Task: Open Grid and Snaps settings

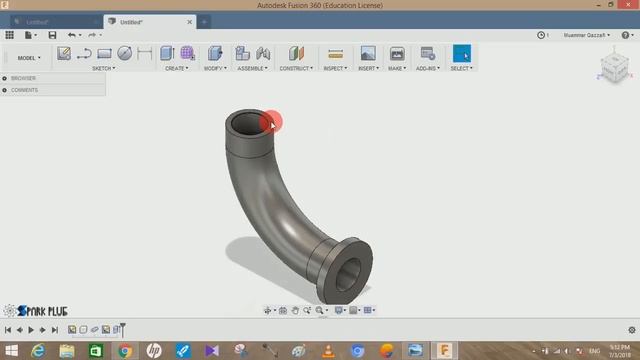Action: click(355, 311)
